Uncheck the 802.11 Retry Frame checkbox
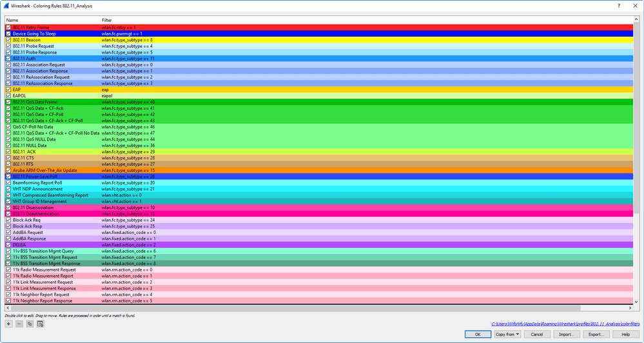The image size is (644, 343). coord(8,28)
